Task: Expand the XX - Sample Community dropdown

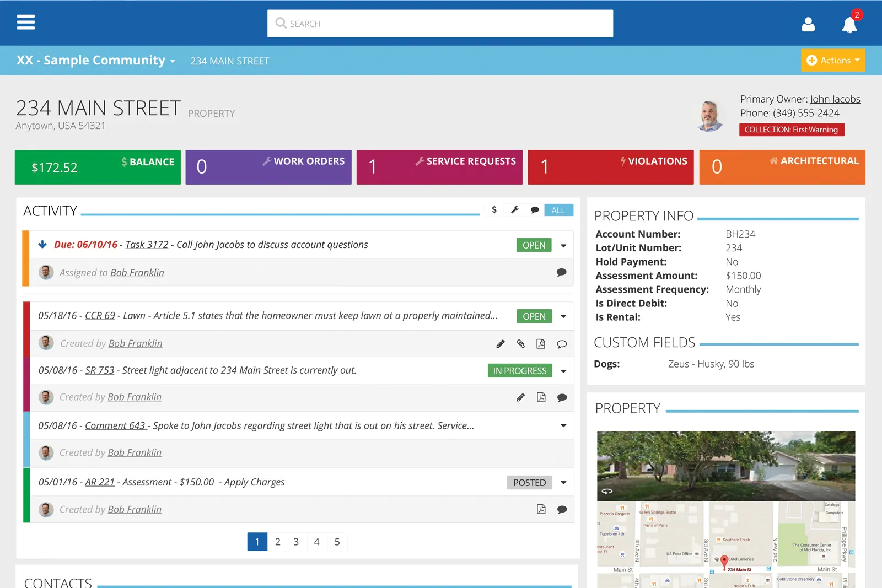Action: tap(96, 61)
